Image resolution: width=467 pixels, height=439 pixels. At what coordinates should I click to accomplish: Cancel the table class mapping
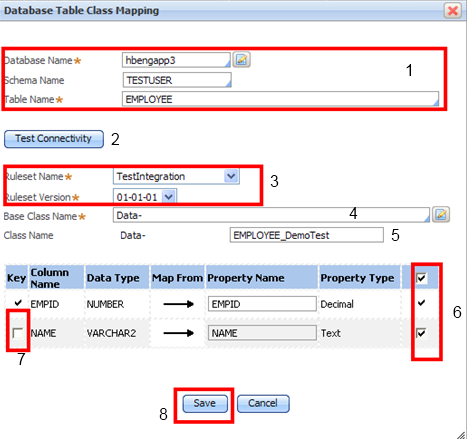[263, 403]
